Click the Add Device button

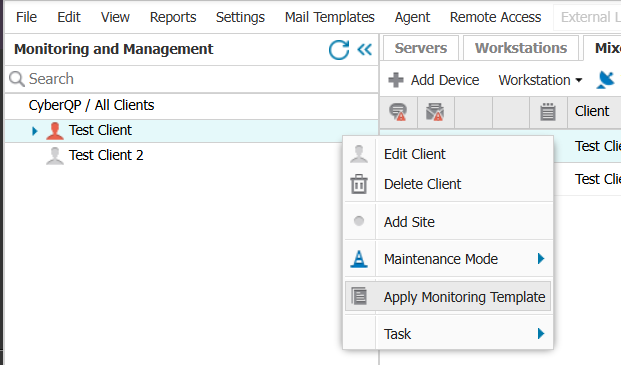pos(434,80)
